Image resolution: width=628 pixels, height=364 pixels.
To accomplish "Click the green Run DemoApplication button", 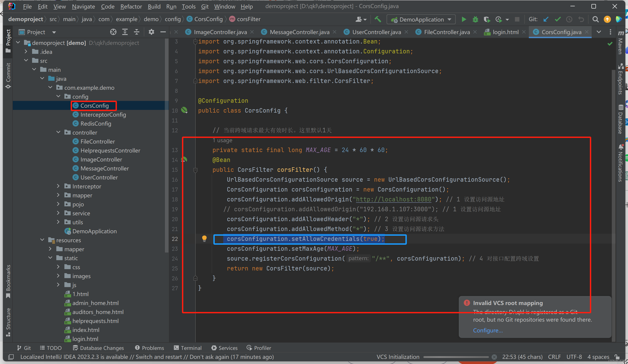I will coord(464,20).
